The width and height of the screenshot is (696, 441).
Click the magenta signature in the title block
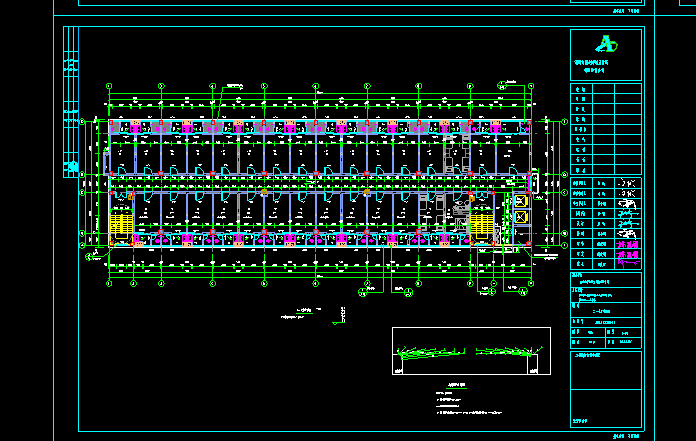point(628,243)
